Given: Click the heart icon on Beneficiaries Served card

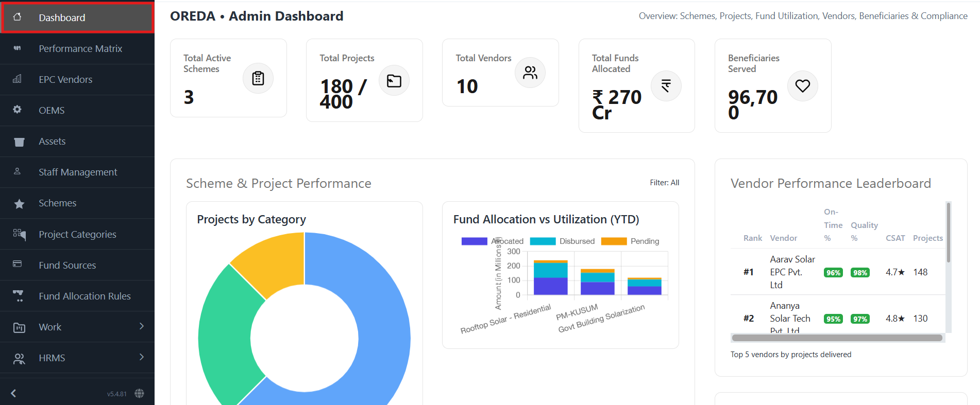Looking at the screenshot, I should [x=802, y=86].
